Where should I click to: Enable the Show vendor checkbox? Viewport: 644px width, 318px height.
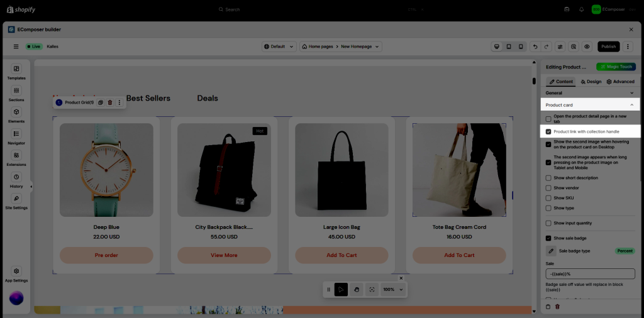tap(548, 188)
